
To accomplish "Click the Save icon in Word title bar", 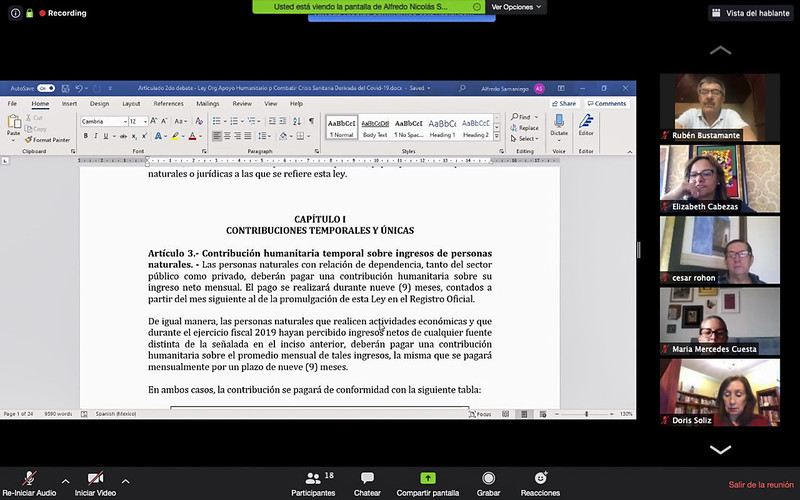I will [x=65, y=88].
